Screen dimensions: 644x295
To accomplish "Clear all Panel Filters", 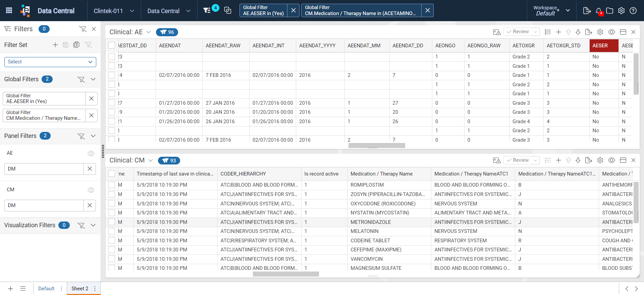I will [x=81, y=136].
